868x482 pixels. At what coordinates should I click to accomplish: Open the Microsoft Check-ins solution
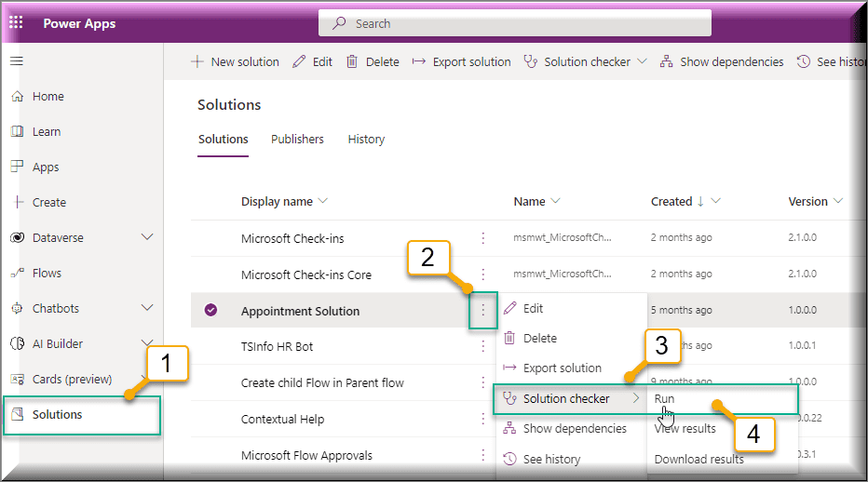coord(292,238)
